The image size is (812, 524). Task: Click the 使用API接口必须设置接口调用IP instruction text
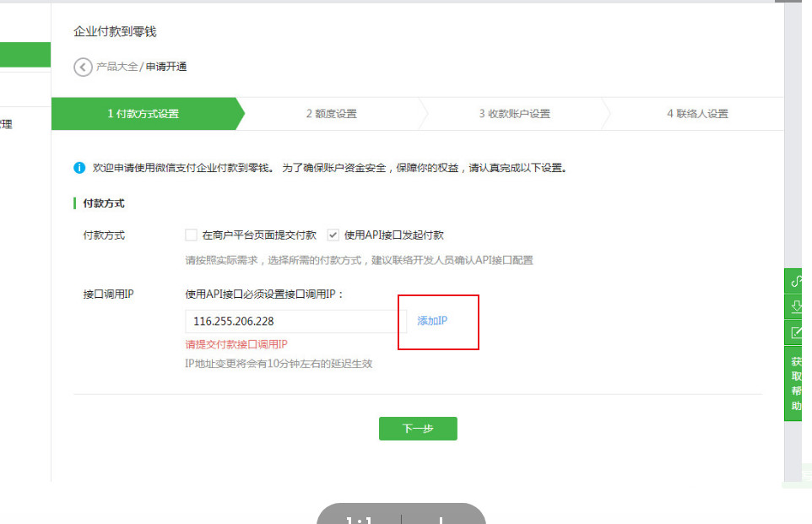pos(264,294)
